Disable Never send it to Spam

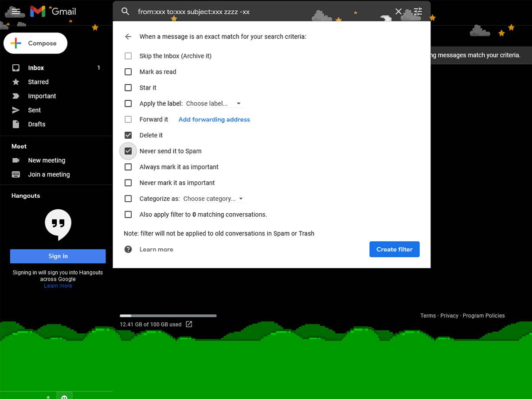(x=128, y=151)
